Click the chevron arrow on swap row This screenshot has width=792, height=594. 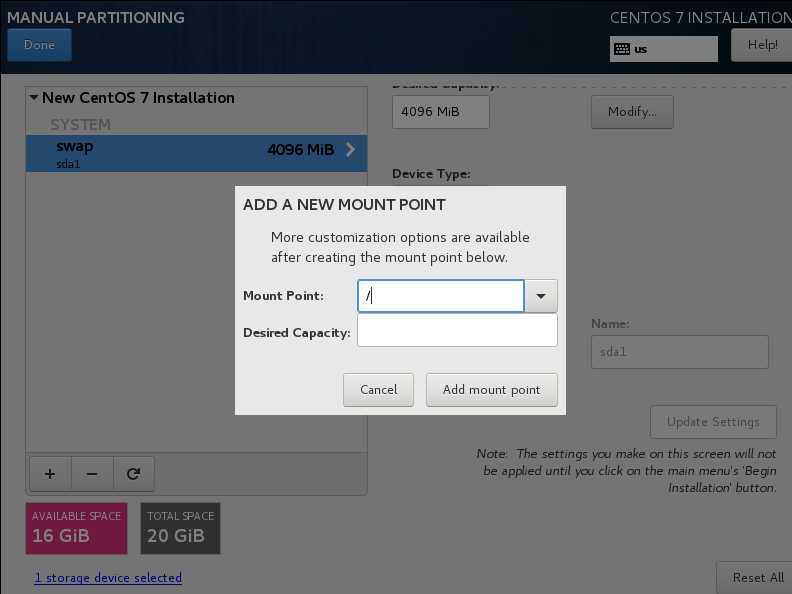351,150
